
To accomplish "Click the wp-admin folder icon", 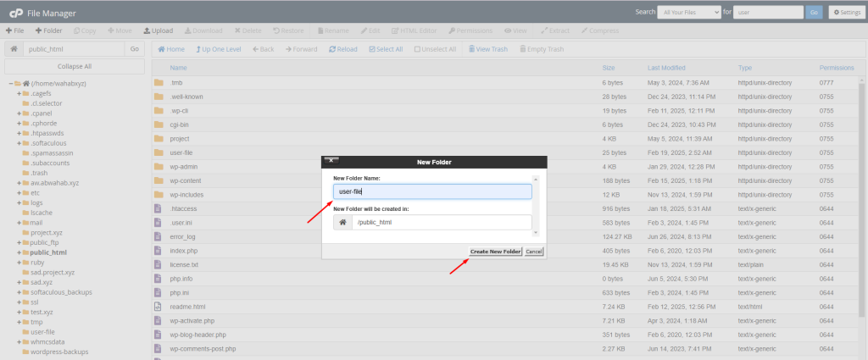I will (x=159, y=166).
